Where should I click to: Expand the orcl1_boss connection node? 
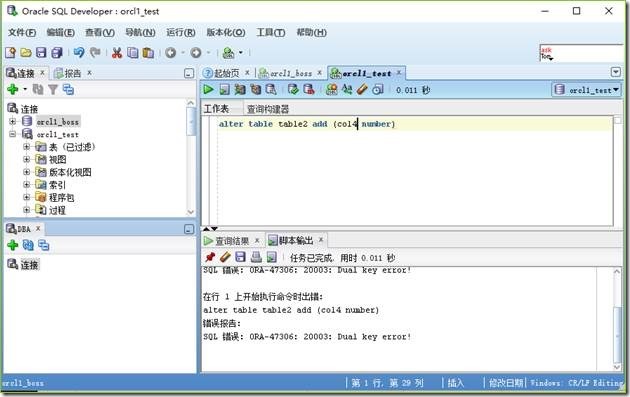pos(12,121)
